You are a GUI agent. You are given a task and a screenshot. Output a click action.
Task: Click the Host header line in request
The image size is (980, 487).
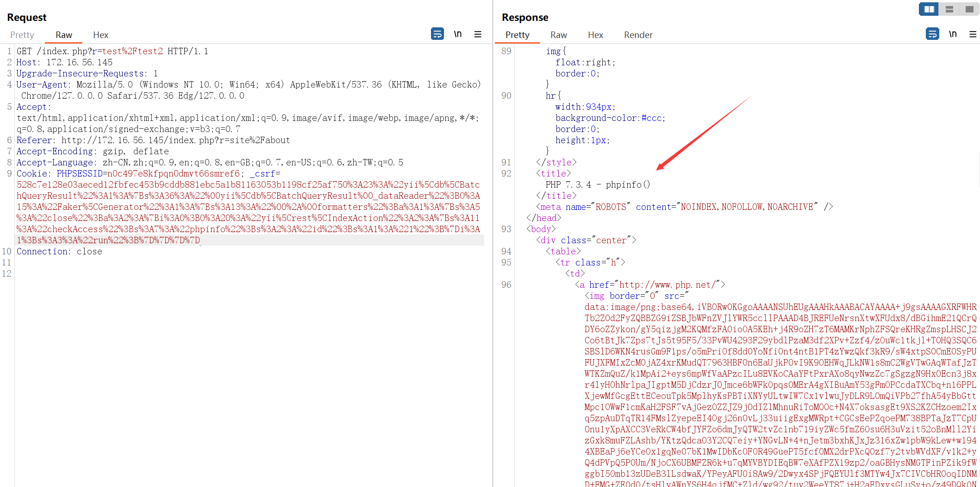[64, 62]
